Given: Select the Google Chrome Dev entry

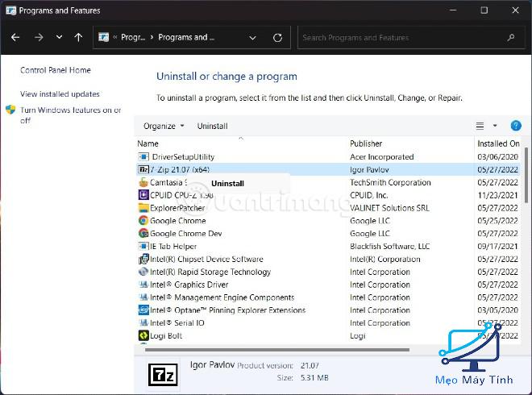Looking at the screenshot, I should point(186,234).
